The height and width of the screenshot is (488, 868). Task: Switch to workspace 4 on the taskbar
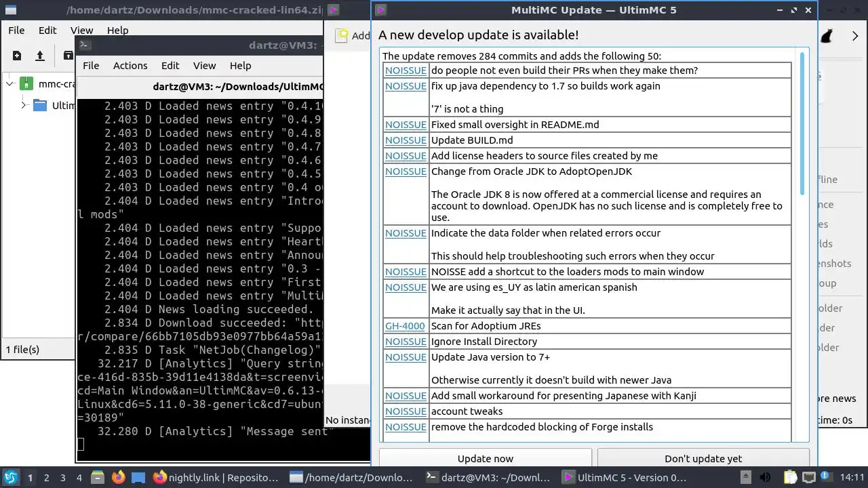coord(79,477)
